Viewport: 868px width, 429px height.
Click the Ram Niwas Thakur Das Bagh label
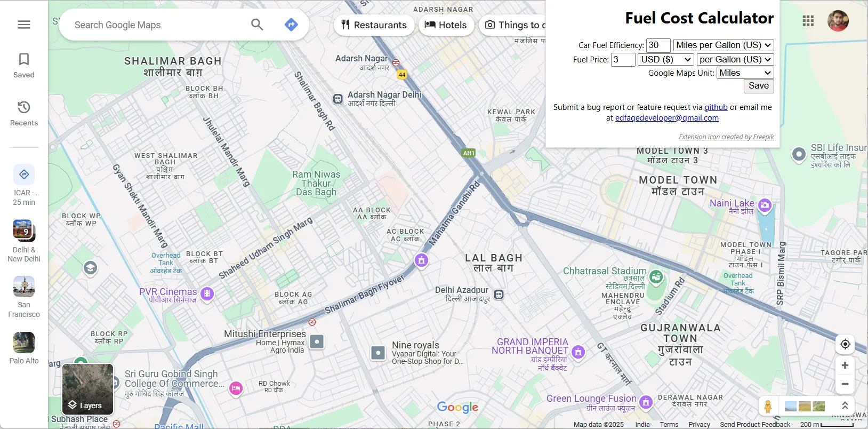coord(316,183)
